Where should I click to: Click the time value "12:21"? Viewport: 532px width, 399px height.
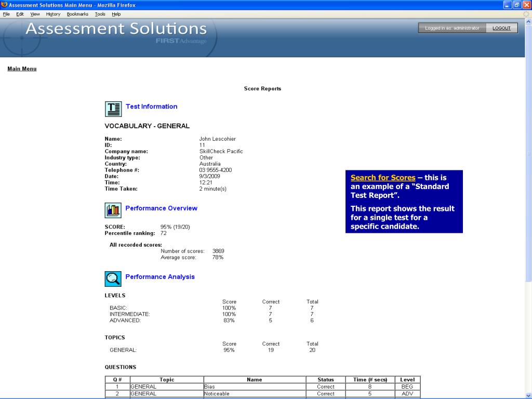206,182
